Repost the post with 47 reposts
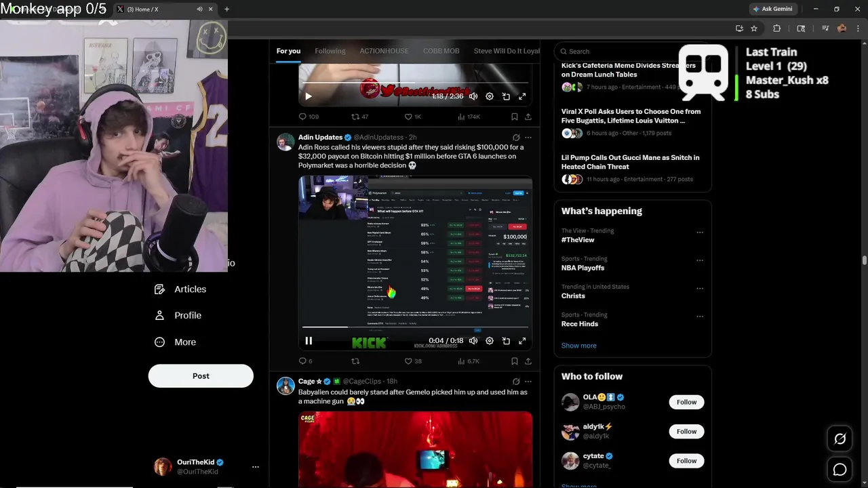This screenshot has width=868, height=488. [x=359, y=117]
